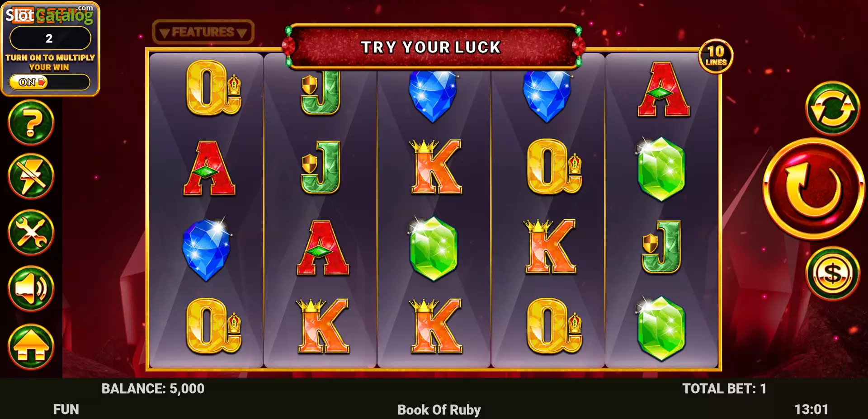Click the 10 Lines badge

coord(716,56)
